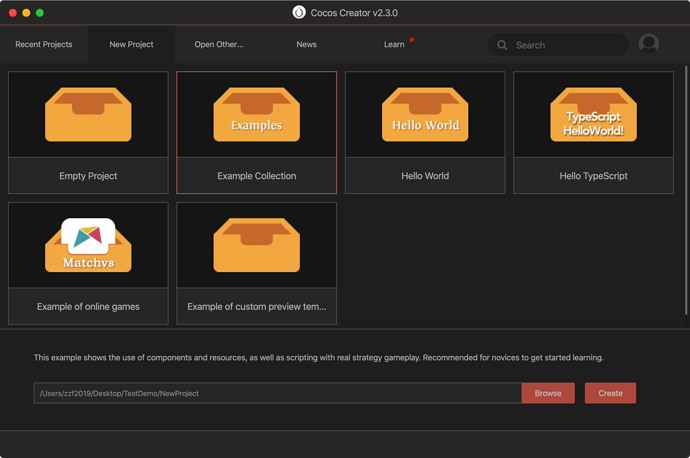Click the Cocos Creator logo in title bar
The width and height of the screenshot is (690, 458).
pyautogui.click(x=299, y=12)
